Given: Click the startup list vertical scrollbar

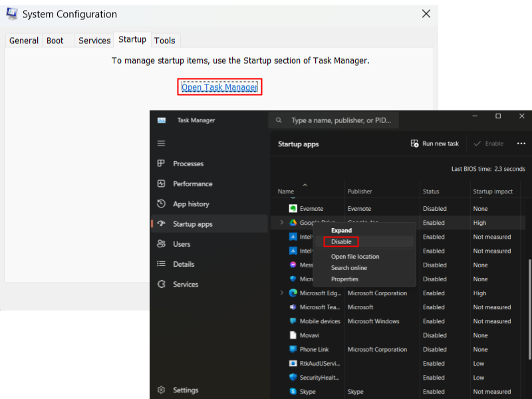Looking at the screenshot, I should pyautogui.click(x=529, y=309).
